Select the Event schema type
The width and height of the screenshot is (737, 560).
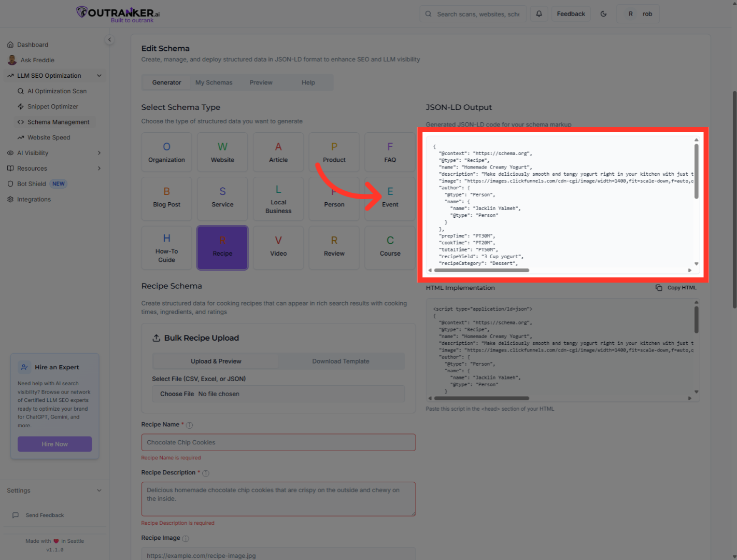tap(390, 199)
